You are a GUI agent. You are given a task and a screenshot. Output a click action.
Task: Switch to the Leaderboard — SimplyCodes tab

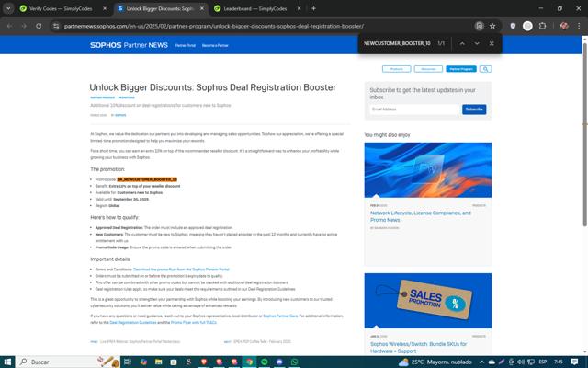255,8
